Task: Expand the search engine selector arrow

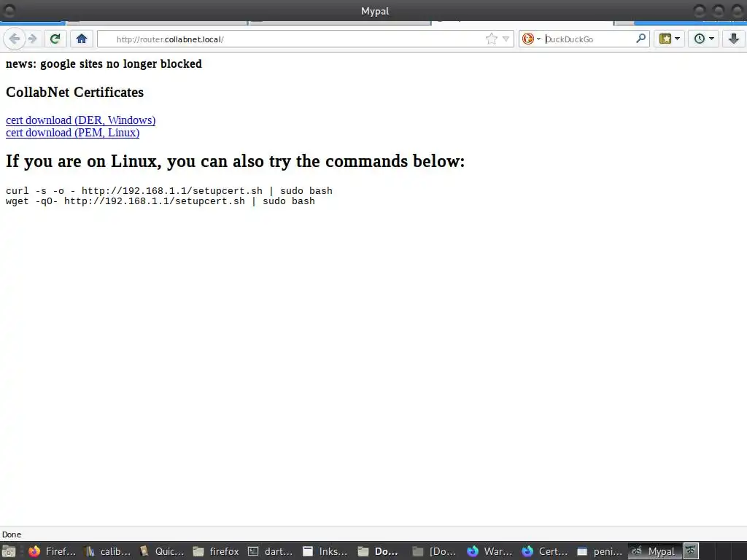Action: 539,39
